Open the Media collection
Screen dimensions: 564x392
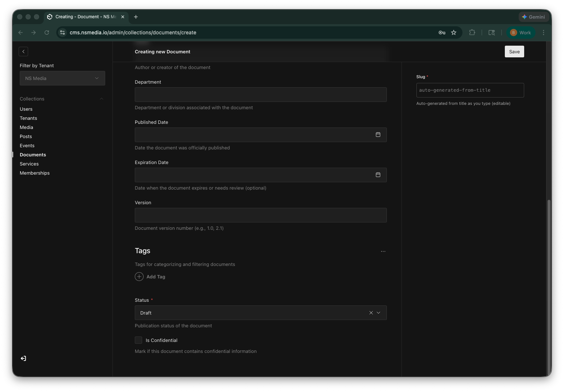26,127
